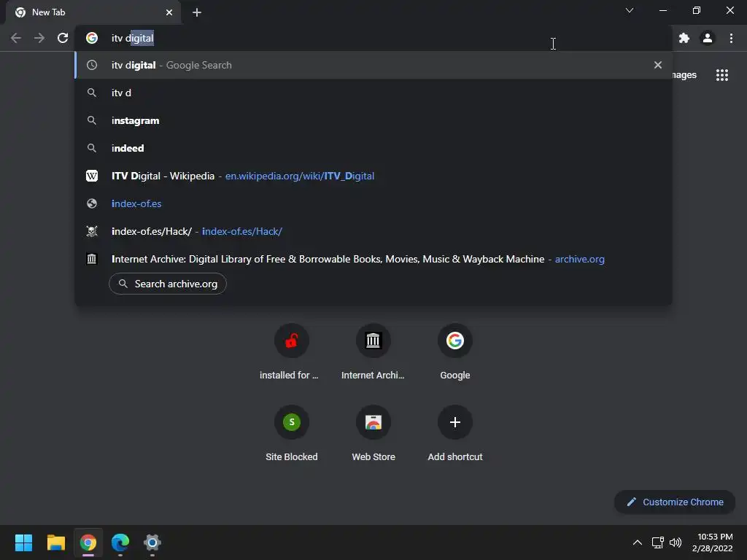This screenshot has height=560, width=747.
Task: Click the volume speaker tray icon
Action: (x=676, y=542)
